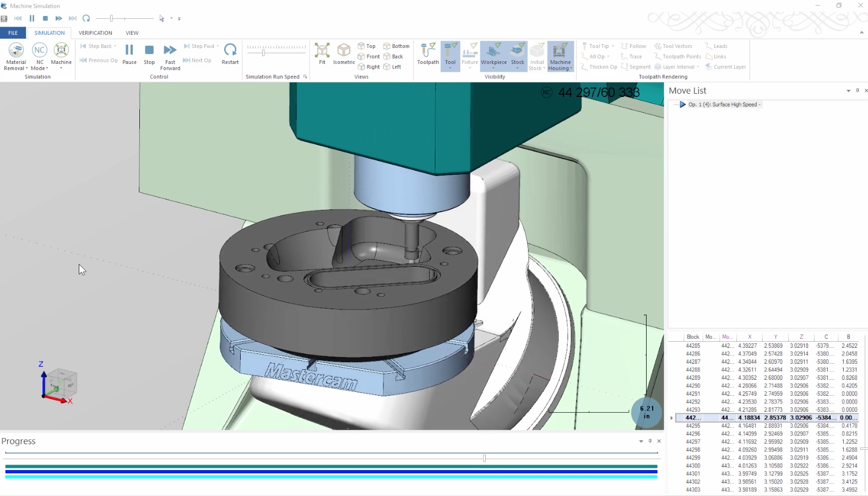Toggle Initial Stock visibility
Screen dimensions: 868x496
537,57
